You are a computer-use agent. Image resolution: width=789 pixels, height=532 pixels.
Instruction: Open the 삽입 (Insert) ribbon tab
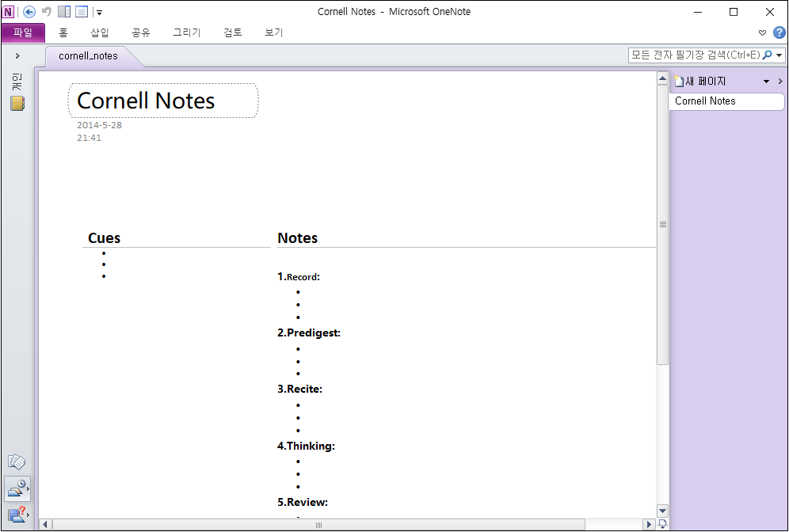tap(100, 32)
